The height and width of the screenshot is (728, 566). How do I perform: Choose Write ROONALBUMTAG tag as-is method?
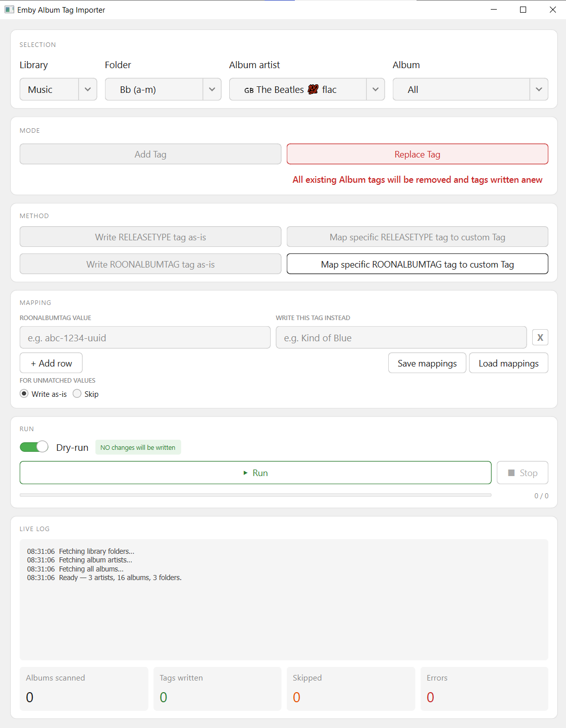tap(150, 265)
